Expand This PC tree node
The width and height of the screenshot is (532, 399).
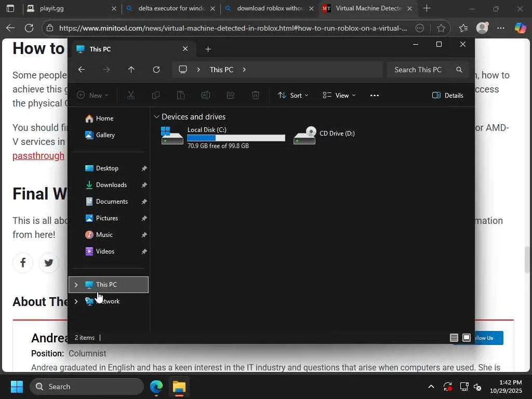76,285
